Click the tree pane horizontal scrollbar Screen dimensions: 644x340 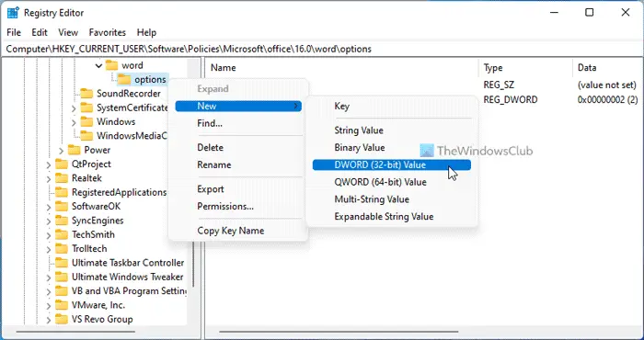pyautogui.click(x=75, y=332)
